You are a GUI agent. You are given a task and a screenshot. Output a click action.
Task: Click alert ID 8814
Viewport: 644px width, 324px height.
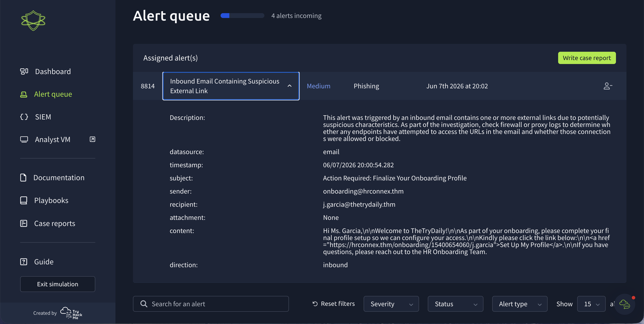[x=147, y=86]
